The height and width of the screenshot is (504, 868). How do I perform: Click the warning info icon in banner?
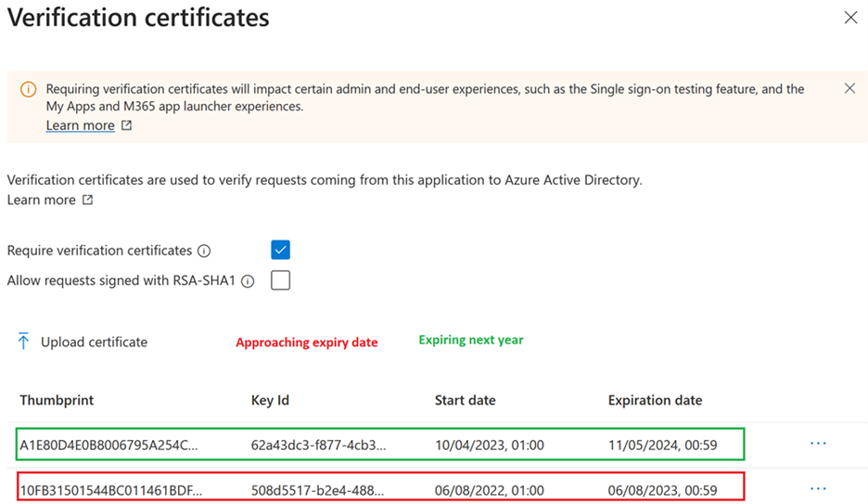(x=29, y=90)
